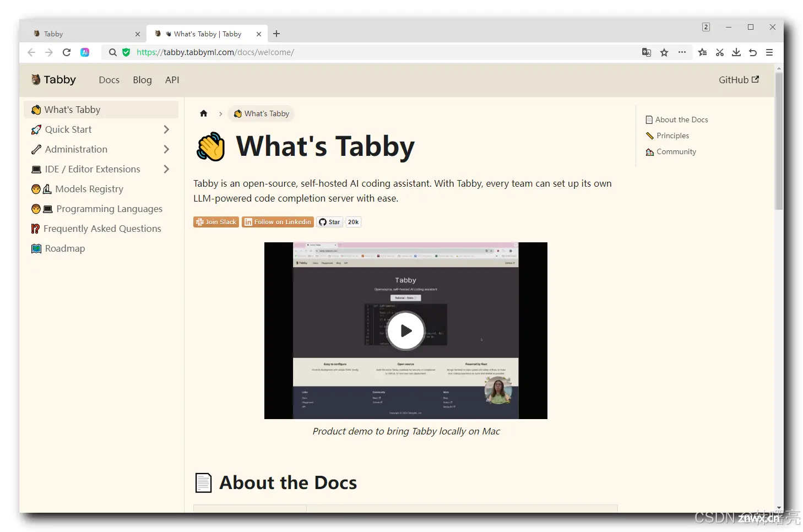Select What's Tabby in sidebar
Image resolution: width=803 pixels, height=532 pixels.
point(101,110)
